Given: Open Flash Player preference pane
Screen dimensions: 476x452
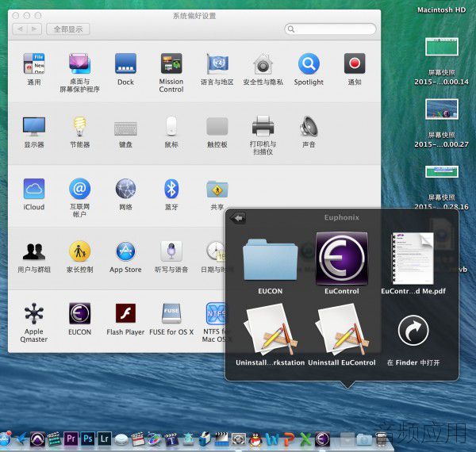Looking at the screenshot, I should tap(125, 314).
